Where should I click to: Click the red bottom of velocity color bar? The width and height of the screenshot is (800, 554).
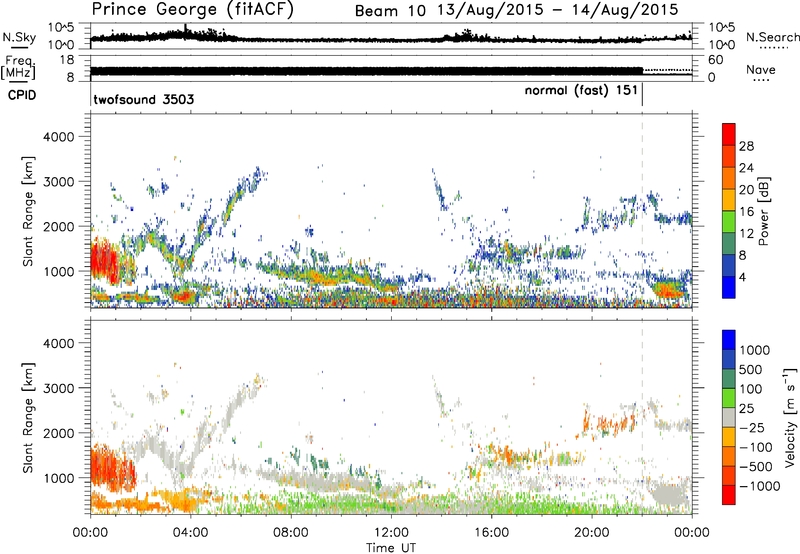[x=729, y=495]
